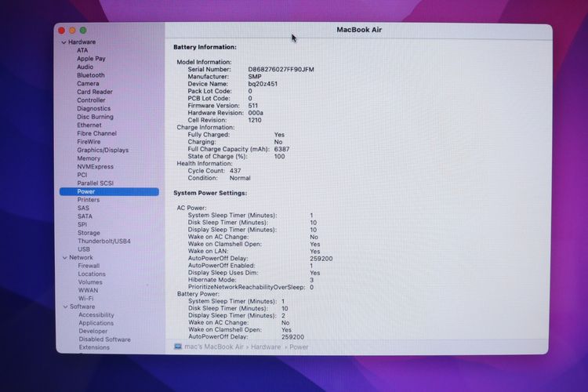Screen dimensions: 588x392
Task: Select Disc Burning entry
Action: coord(95,117)
